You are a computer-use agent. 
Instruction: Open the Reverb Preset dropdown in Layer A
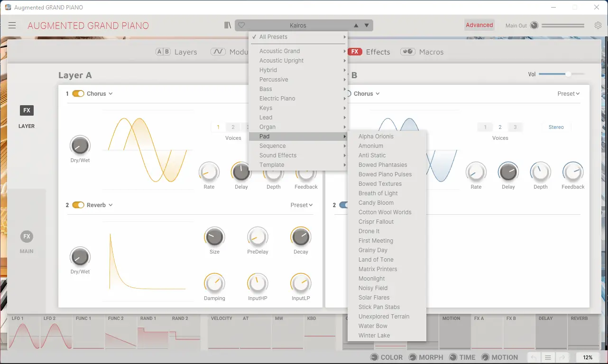[x=302, y=205]
